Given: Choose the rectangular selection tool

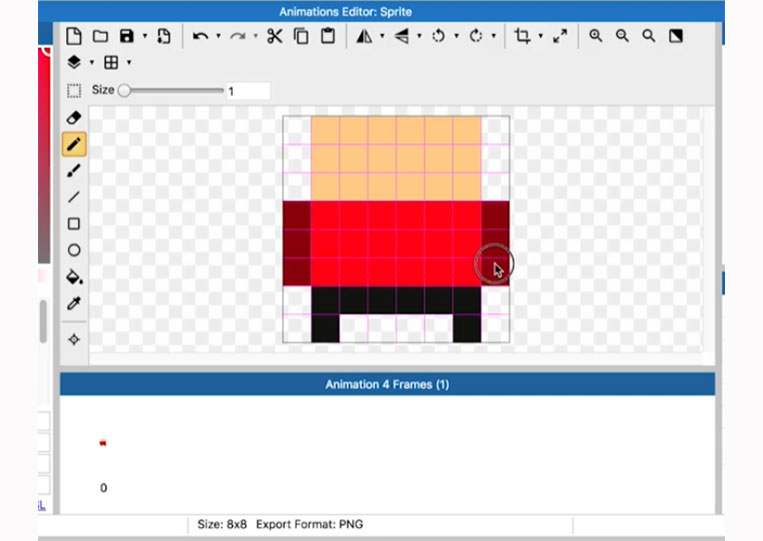Looking at the screenshot, I should click(x=74, y=91).
